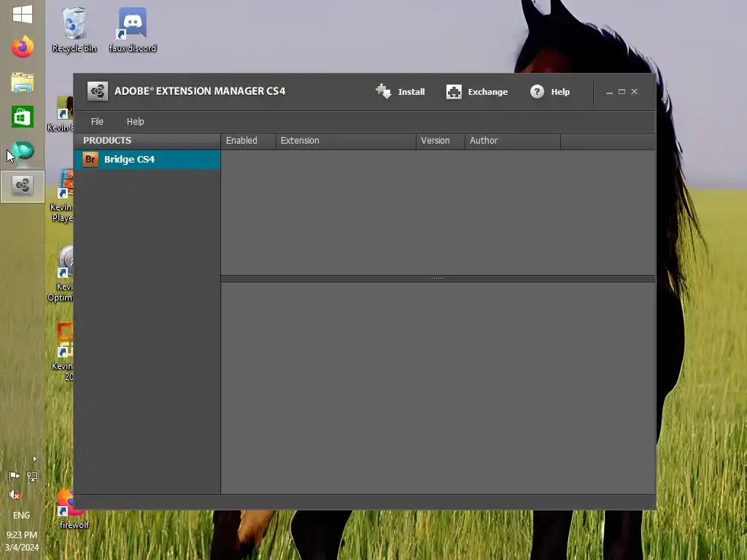Click the network tray icon
This screenshot has height=560, width=747.
click(32, 476)
